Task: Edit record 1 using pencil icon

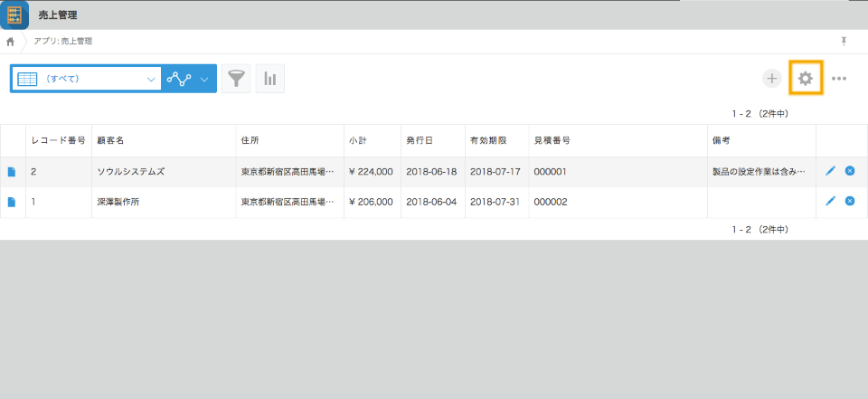Action: click(830, 201)
